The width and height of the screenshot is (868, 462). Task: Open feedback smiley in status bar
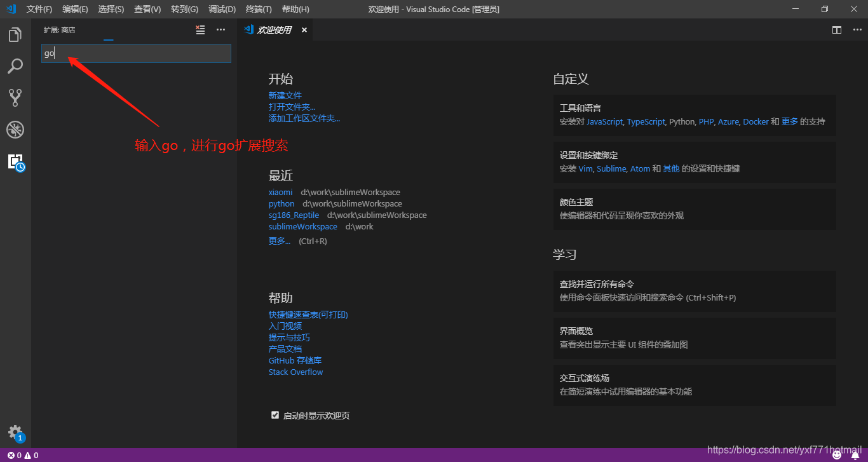(837, 455)
